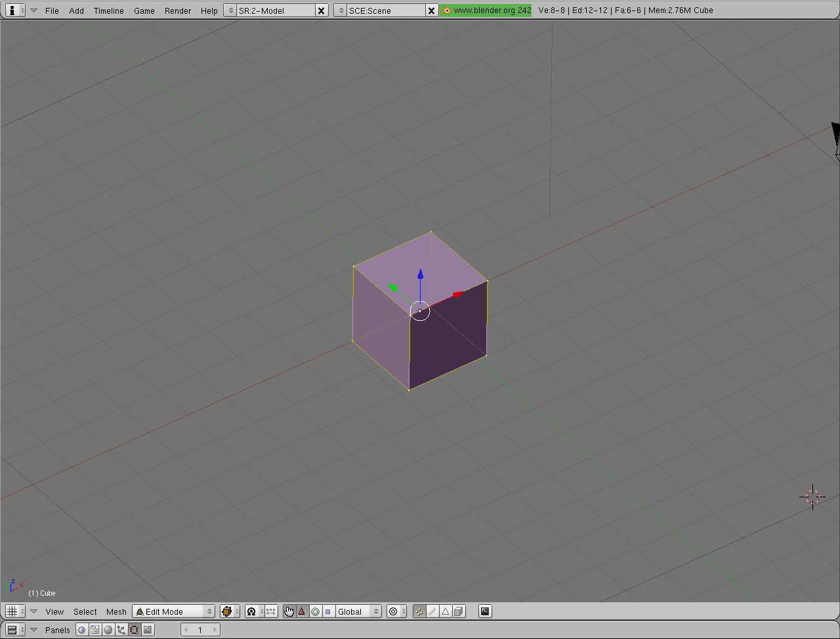This screenshot has width=840, height=639.
Task: Toggle the 3D manipulator hand icon
Action: [289, 611]
